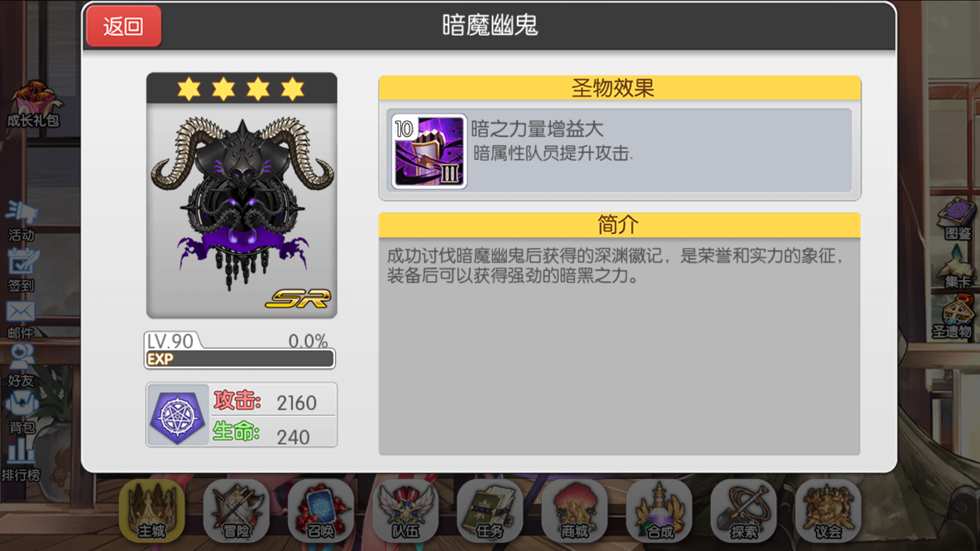Go to the 召唤 summon tab

pyautogui.click(x=321, y=510)
